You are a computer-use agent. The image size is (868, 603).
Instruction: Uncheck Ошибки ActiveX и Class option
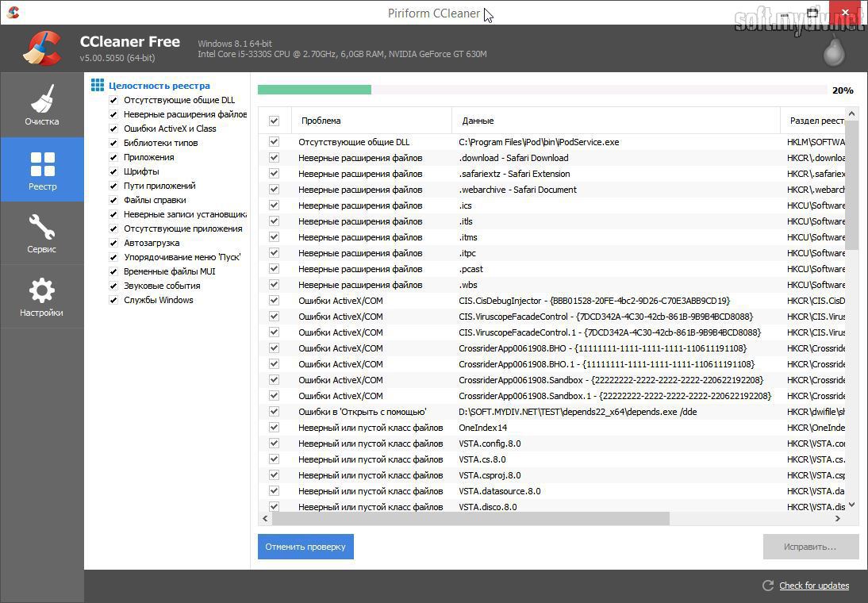(113, 129)
